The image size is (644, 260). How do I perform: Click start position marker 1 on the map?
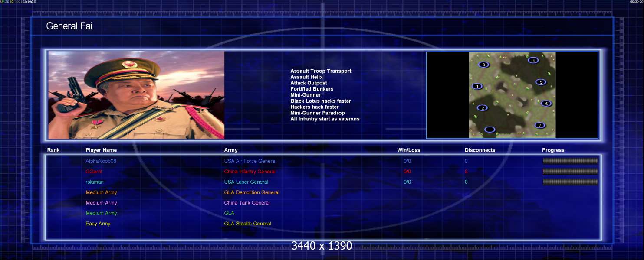pyautogui.click(x=477, y=86)
